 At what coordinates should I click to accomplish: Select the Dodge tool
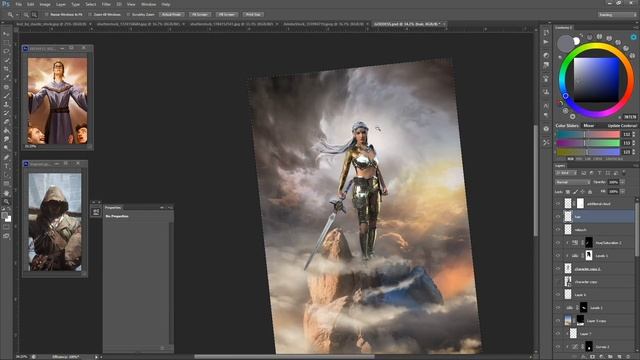6,148
